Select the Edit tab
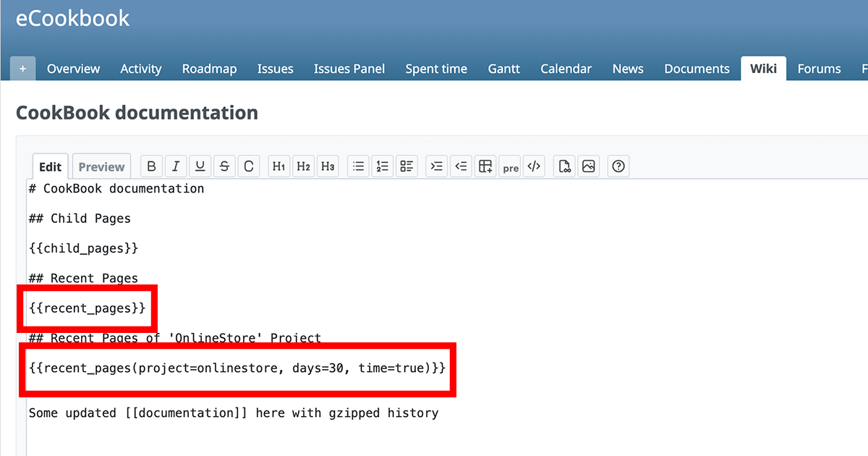This screenshot has height=456, width=868. pyautogui.click(x=50, y=166)
